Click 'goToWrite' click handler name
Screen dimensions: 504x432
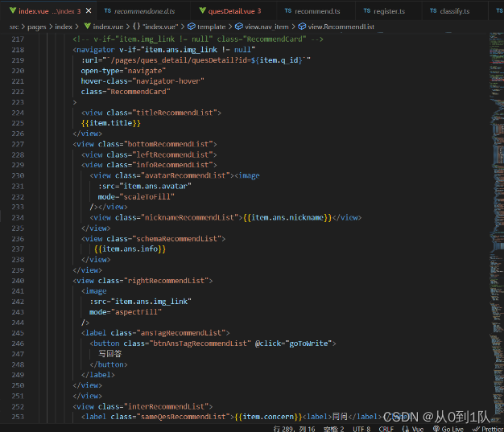coord(308,344)
